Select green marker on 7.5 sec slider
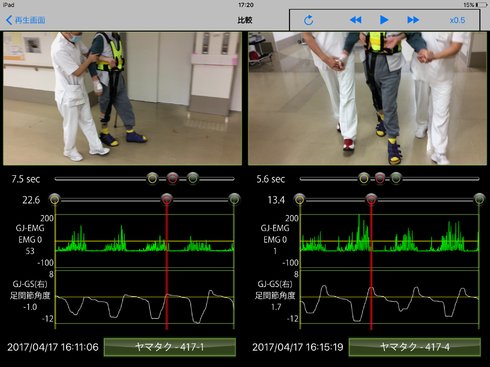The width and height of the screenshot is (490, 367). point(193,179)
